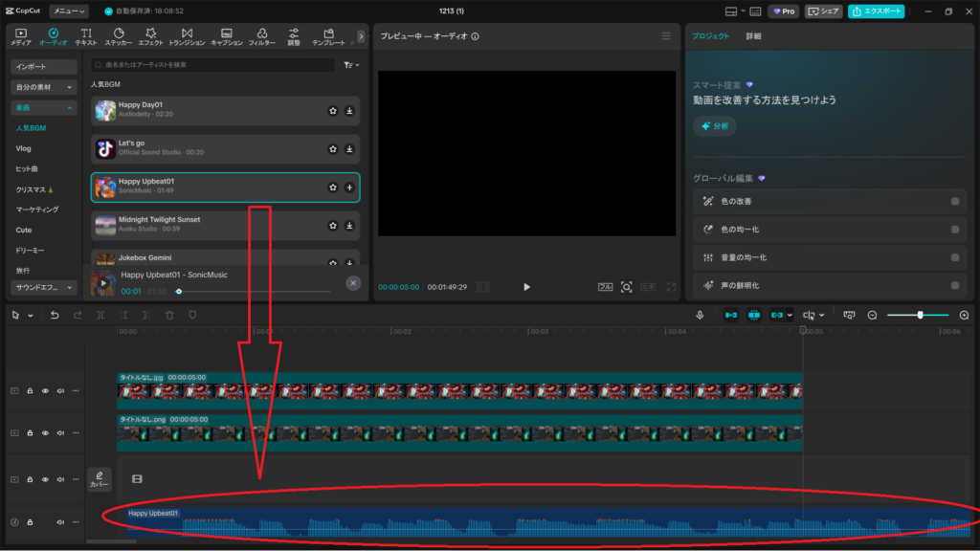
Task: Click the undo arrow in timeline toolbar
Action: (55, 315)
